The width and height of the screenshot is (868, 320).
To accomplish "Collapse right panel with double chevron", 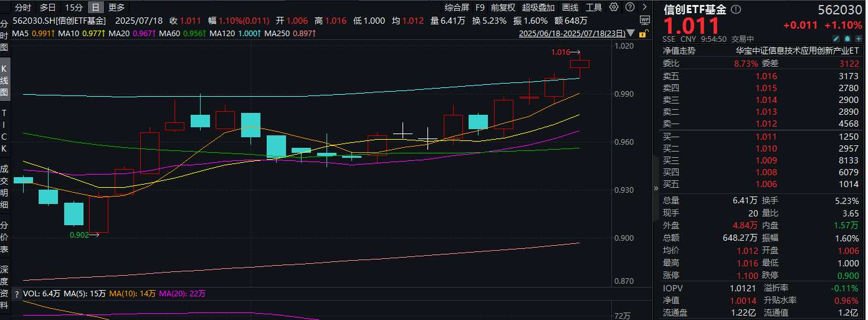I will point(656,188).
